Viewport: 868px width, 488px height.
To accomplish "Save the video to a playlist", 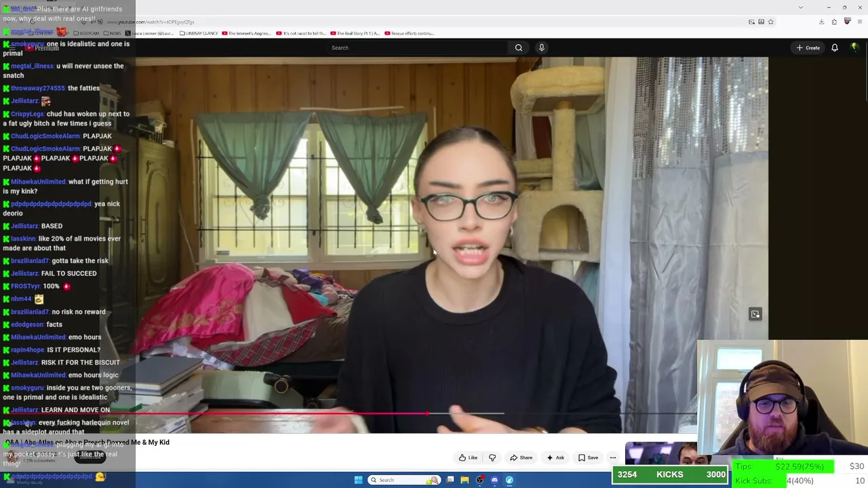I will (x=587, y=457).
